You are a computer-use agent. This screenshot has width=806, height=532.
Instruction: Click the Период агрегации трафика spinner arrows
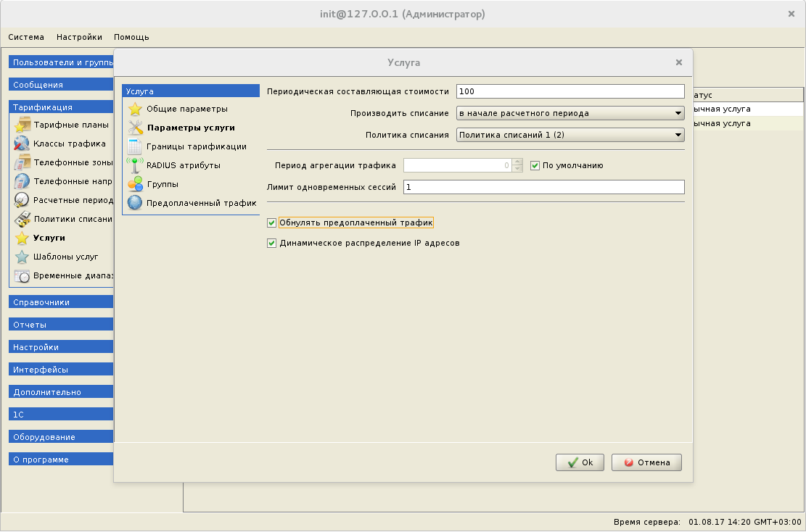coord(517,165)
